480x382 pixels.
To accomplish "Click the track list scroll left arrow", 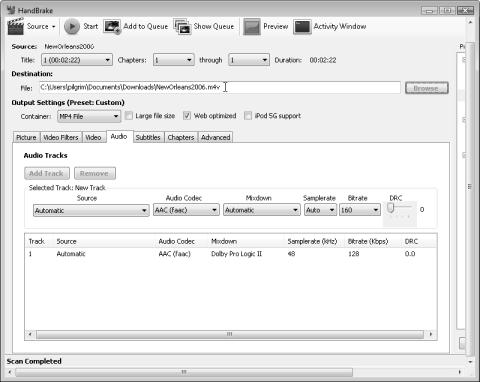I will point(30,334).
